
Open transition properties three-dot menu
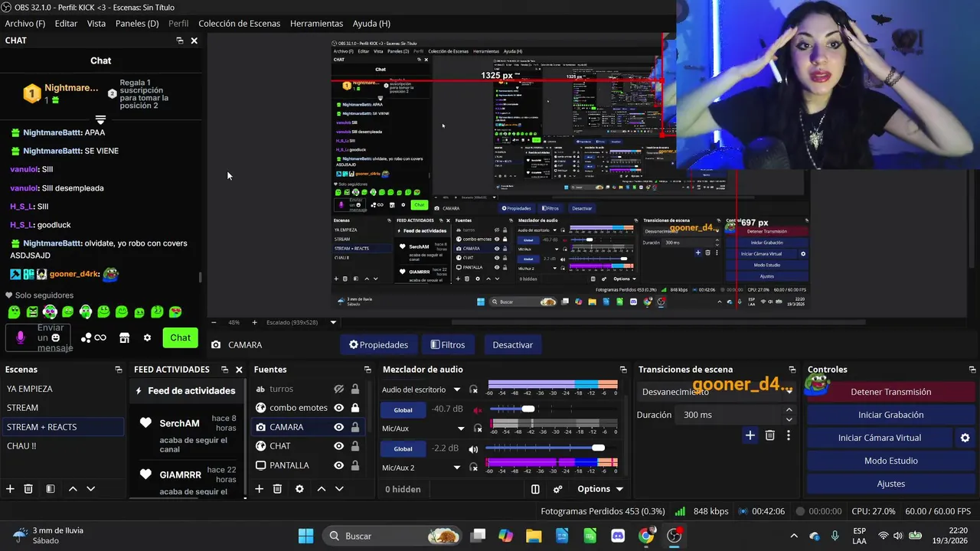click(x=789, y=435)
